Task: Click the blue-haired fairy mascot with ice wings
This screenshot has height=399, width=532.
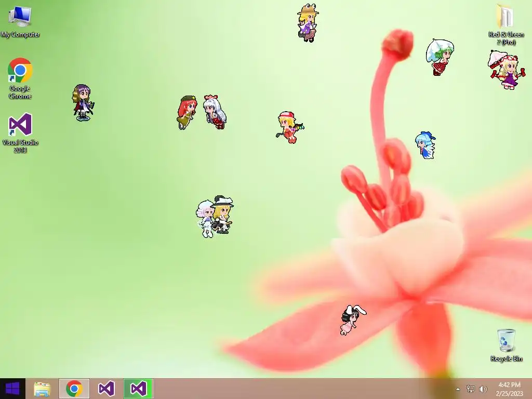Action: point(425,145)
